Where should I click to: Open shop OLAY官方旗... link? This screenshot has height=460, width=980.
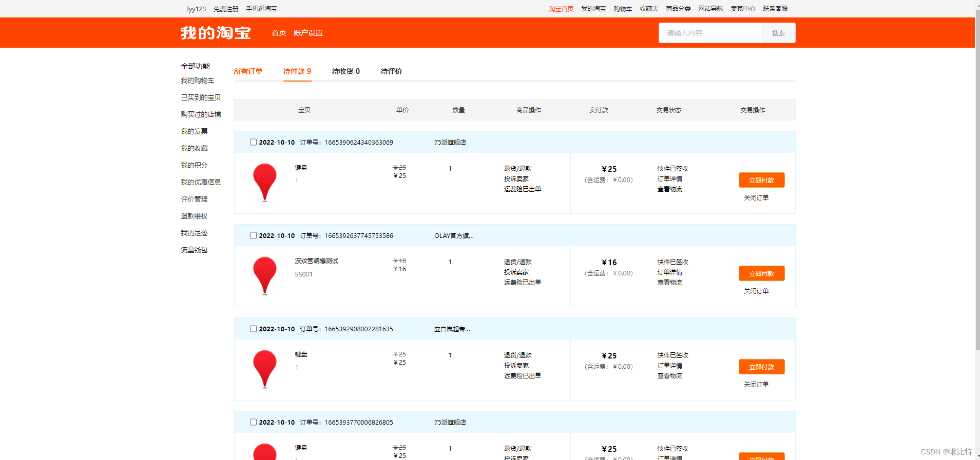454,236
